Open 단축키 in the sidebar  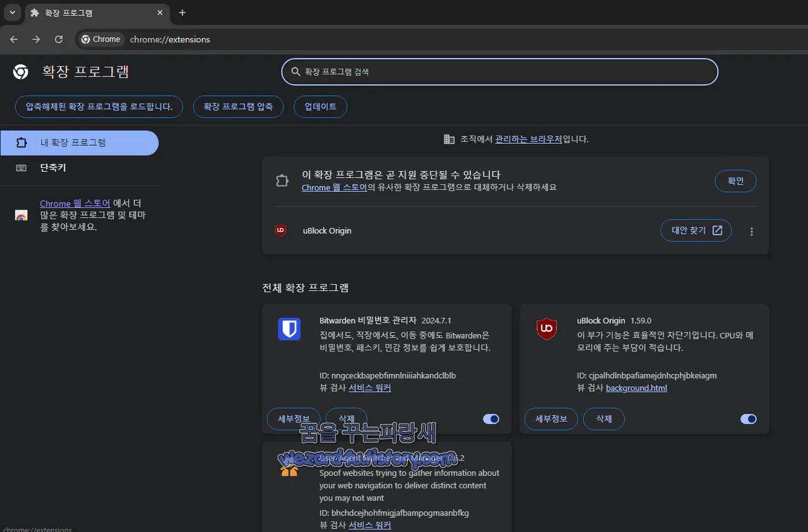(53, 168)
